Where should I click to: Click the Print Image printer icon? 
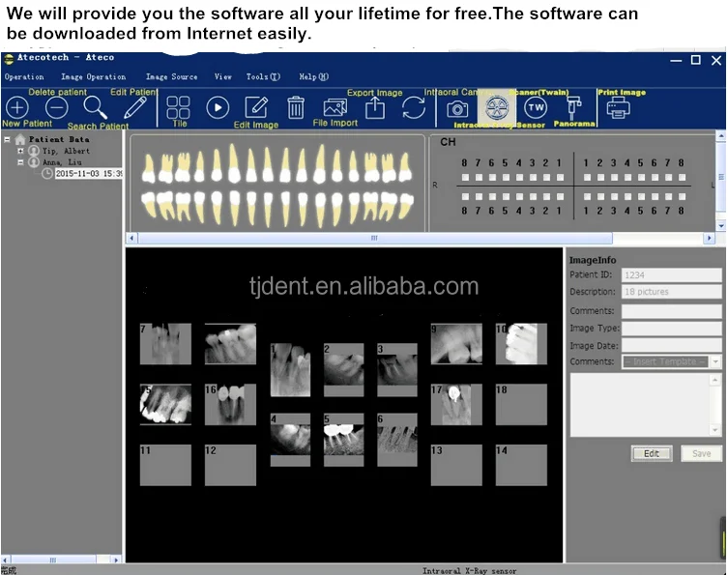[619, 107]
